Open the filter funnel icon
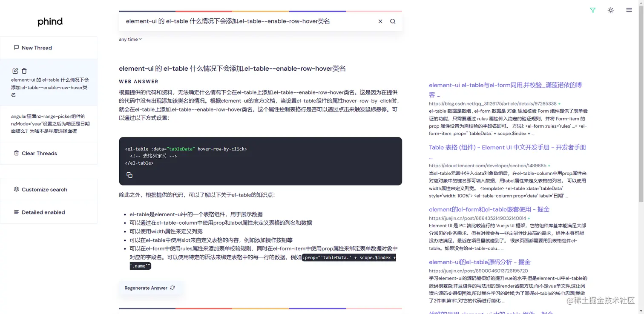This screenshot has height=314, width=644. click(592, 10)
